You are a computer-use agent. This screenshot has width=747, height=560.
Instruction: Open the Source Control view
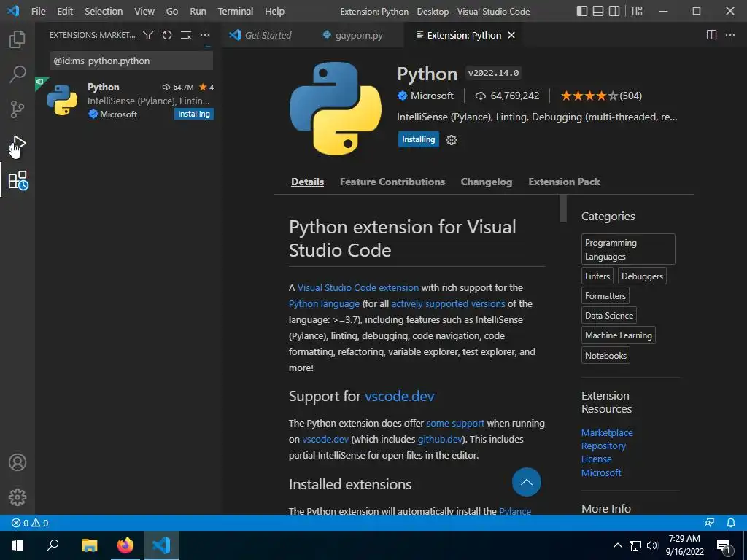(18, 109)
